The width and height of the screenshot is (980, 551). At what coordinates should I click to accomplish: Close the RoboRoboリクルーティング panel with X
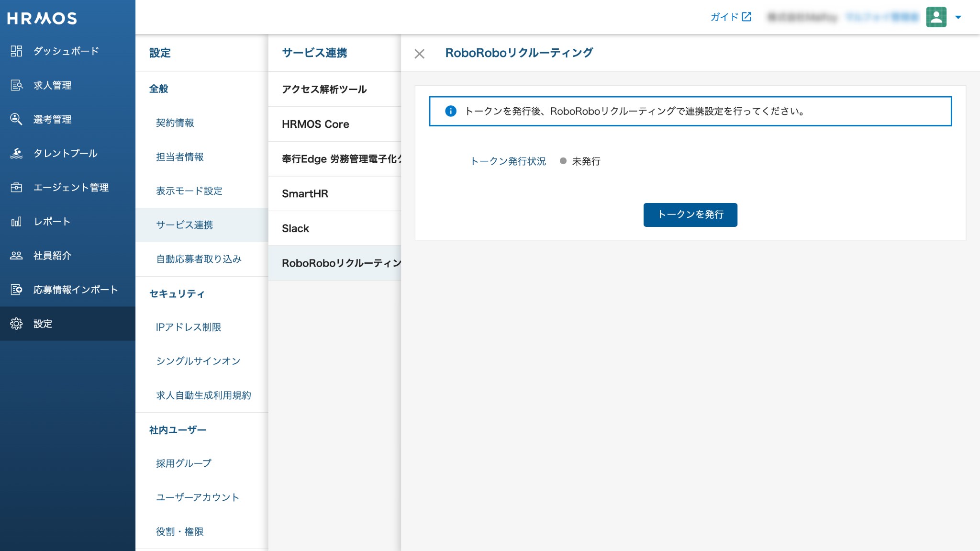click(419, 54)
